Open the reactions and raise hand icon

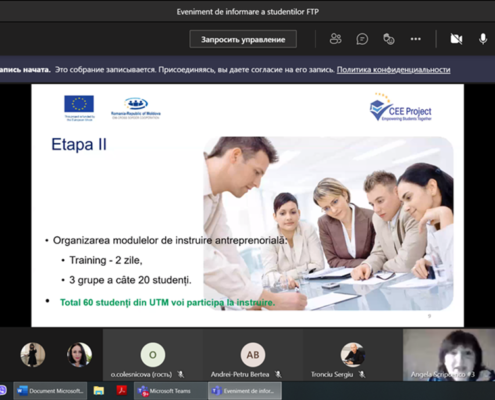(x=389, y=39)
